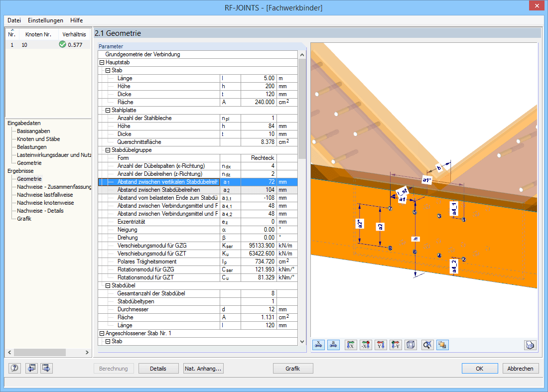Click the parameter table scroll-up arrow

click(x=302, y=55)
